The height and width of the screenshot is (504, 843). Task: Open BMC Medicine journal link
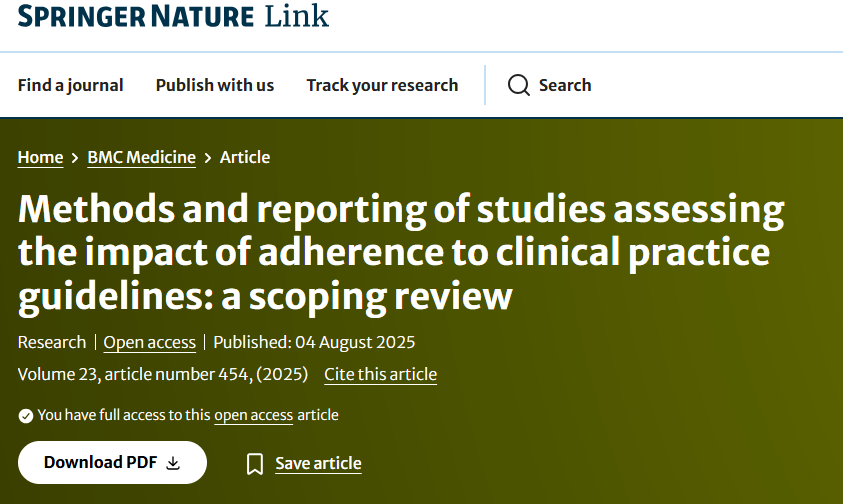click(x=141, y=157)
